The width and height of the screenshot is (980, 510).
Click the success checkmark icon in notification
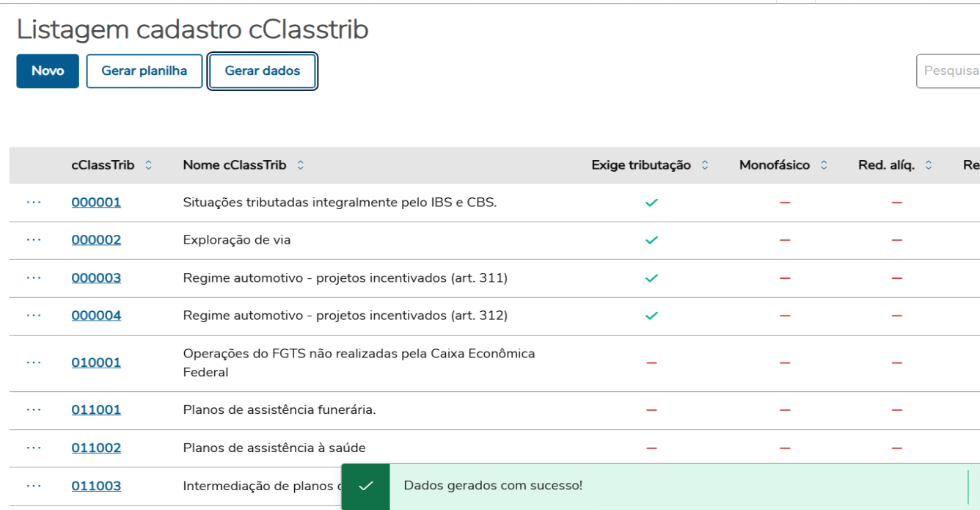coord(365,486)
